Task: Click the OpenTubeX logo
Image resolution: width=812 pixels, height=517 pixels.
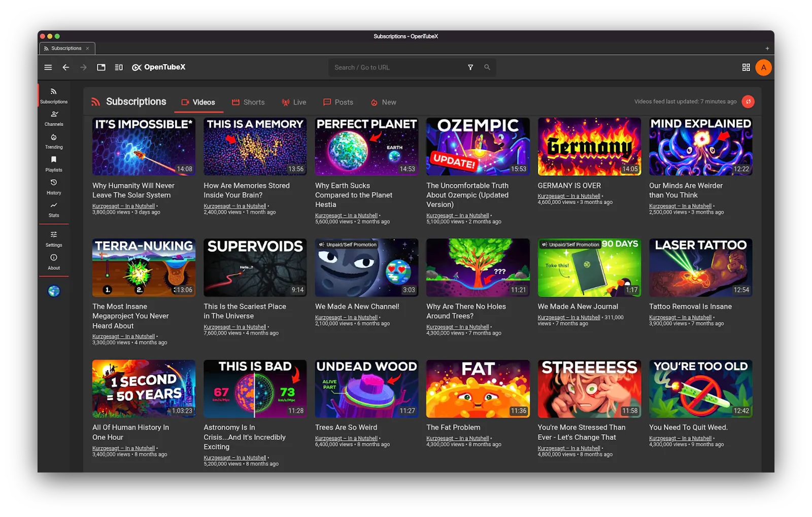Action: 159,68
